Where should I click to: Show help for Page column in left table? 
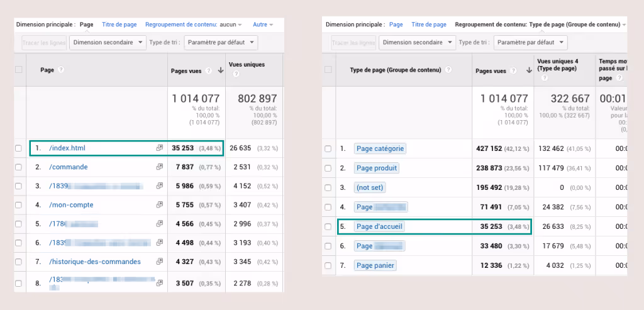[x=61, y=70]
